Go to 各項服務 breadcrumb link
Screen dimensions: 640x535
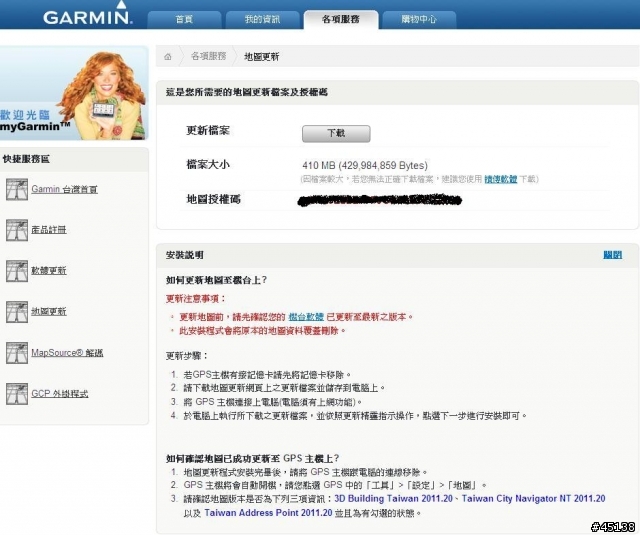click(x=209, y=56)
